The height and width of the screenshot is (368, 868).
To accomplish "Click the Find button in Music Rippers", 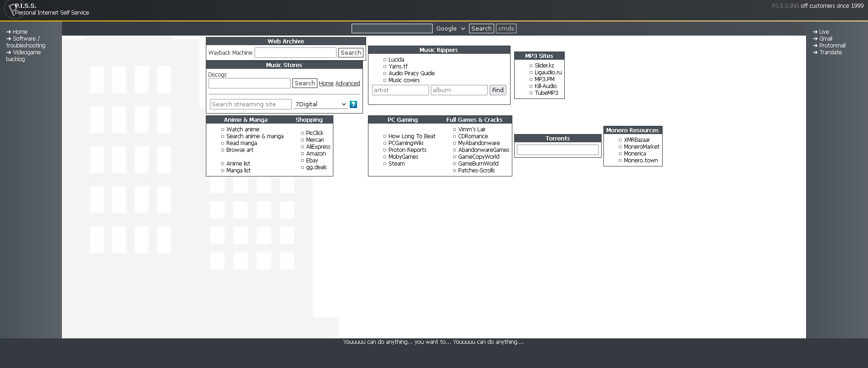I will (x=498, y=90).
